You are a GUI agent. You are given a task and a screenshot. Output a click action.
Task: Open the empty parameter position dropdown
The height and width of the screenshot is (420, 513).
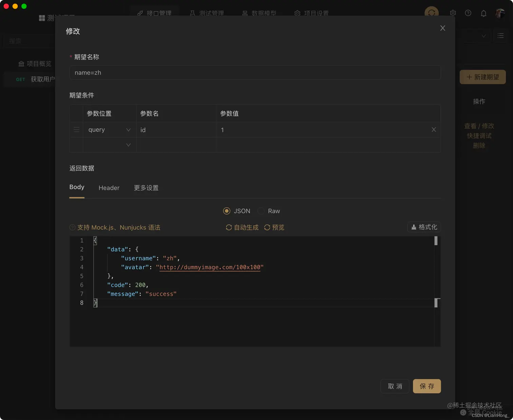(x=109, y=145)
